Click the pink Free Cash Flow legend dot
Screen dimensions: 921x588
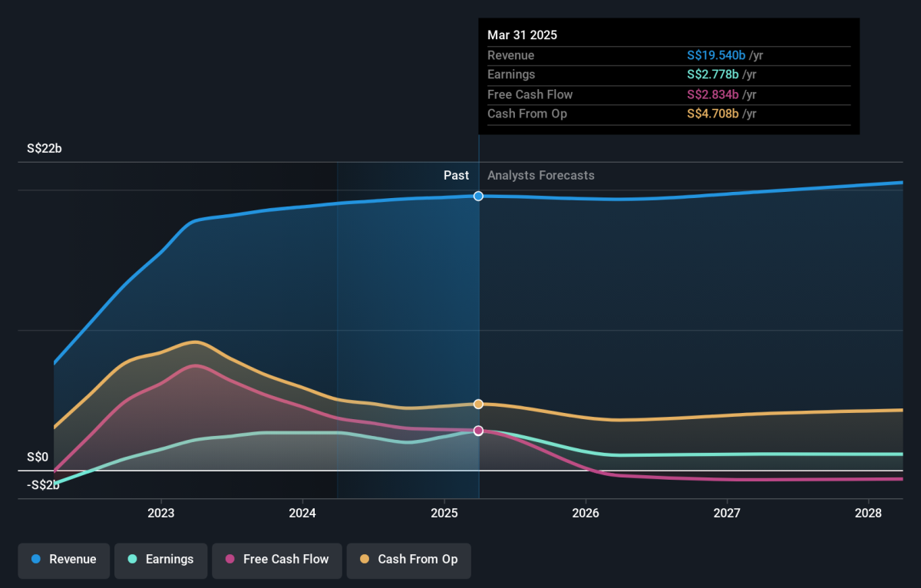[x=229, y=560]
